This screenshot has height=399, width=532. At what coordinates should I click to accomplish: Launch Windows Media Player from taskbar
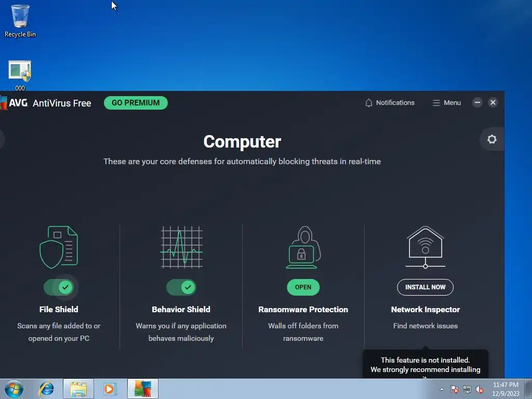pos(110,389)
